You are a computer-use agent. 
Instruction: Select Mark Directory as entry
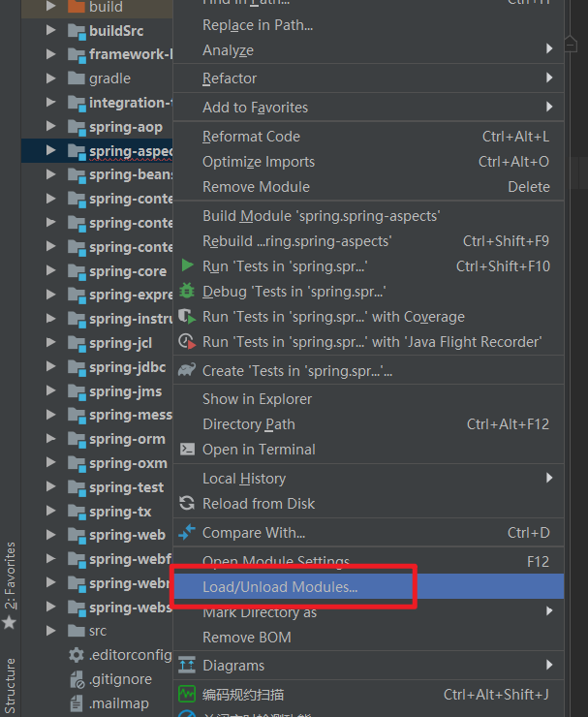(368, 611)
